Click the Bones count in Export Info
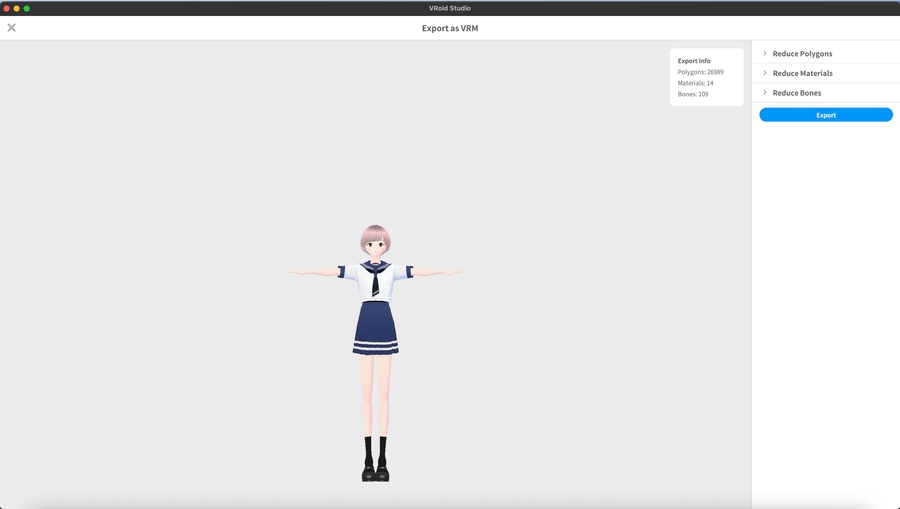 click(x=693, y=94)
